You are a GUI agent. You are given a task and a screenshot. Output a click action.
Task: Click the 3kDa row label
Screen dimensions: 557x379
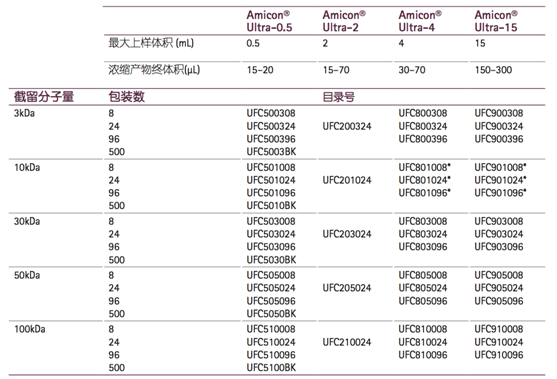pyautogui.click(x=24, y=113)
